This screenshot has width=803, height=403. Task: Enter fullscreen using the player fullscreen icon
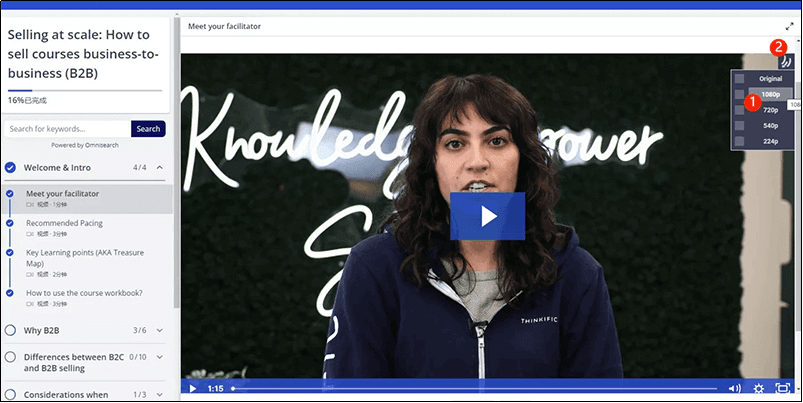tap(783, 388)
